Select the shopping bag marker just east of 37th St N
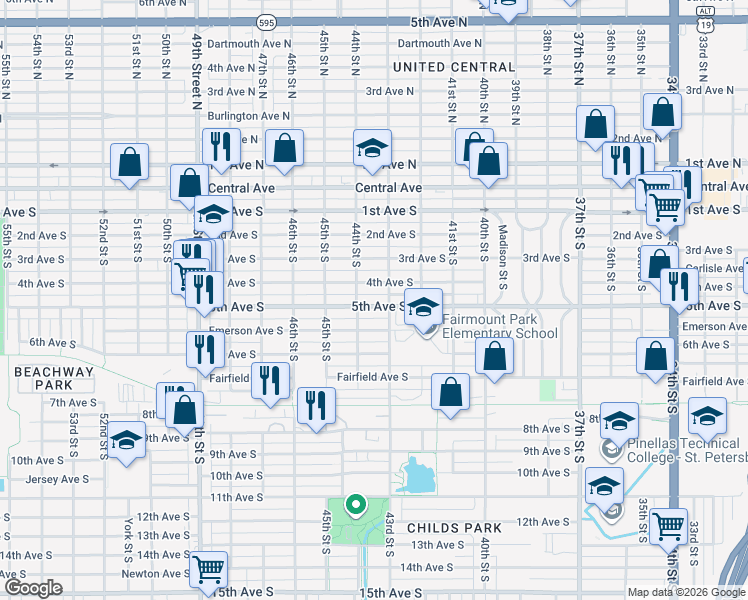This screenshot has width=748, height=600. click(595, 124)
